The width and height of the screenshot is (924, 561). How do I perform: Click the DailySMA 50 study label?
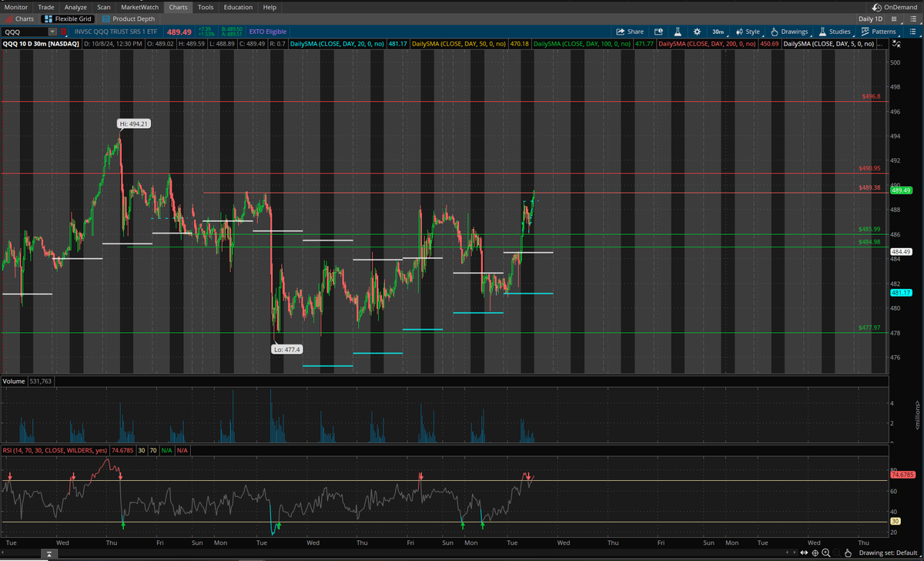pos(459,44)
